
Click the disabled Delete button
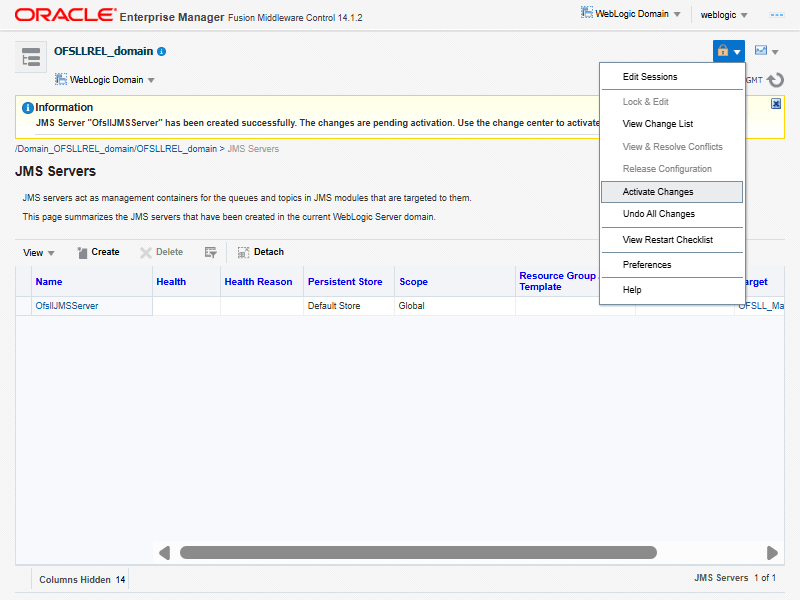(x=162, y=252)
